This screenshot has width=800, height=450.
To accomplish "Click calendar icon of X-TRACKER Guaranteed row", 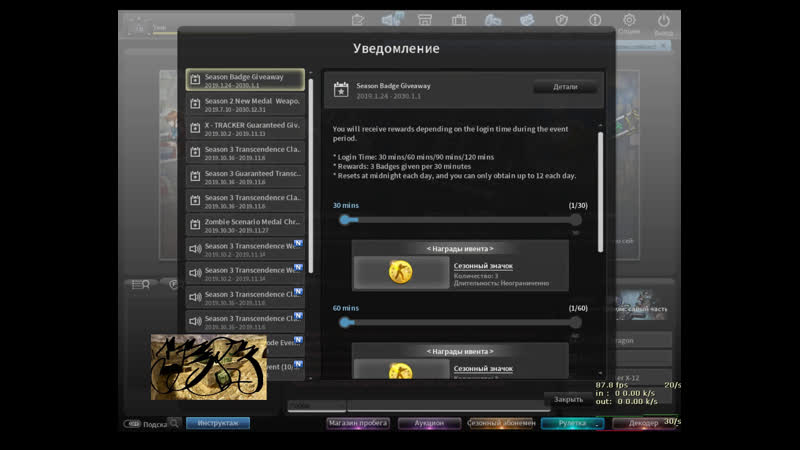I will [195, 128].
